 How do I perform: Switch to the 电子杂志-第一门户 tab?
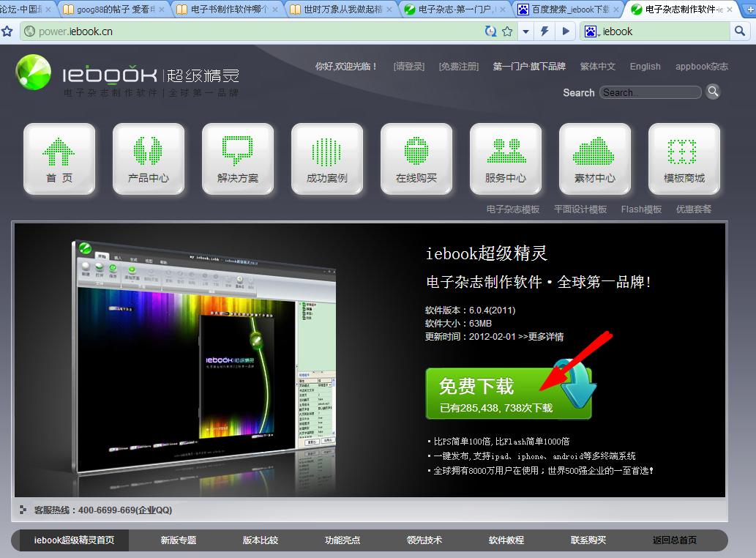pos(456,10)
